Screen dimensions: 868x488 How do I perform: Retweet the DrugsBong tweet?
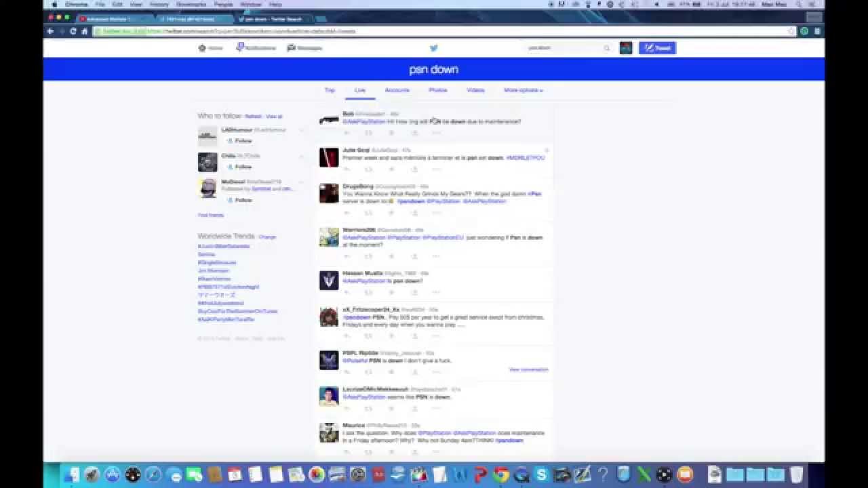(x=368, y=213)
